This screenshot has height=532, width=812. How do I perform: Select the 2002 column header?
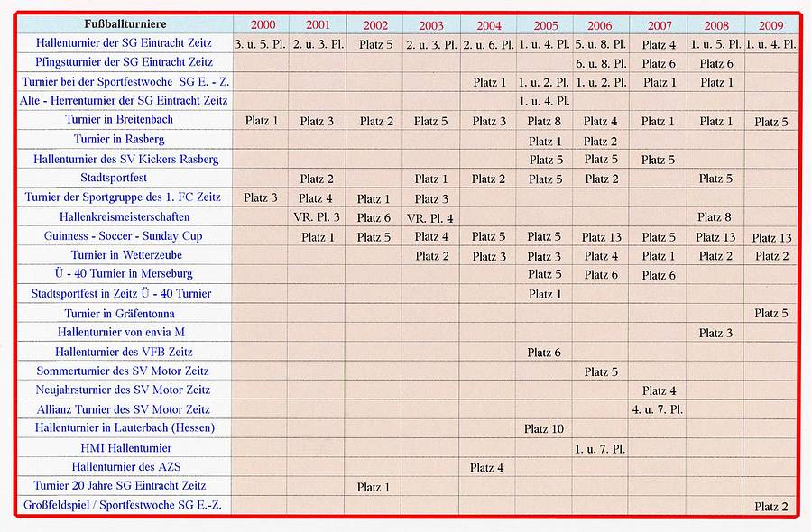click(375, 25)
